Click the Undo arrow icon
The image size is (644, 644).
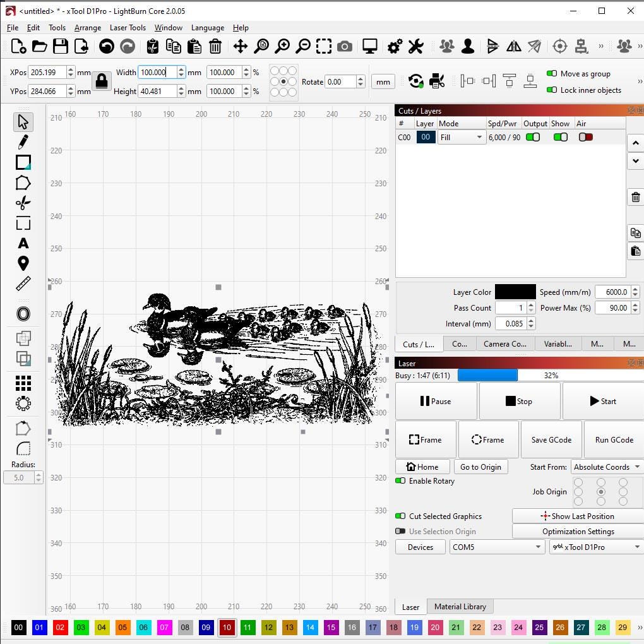[x=106, y=47]
